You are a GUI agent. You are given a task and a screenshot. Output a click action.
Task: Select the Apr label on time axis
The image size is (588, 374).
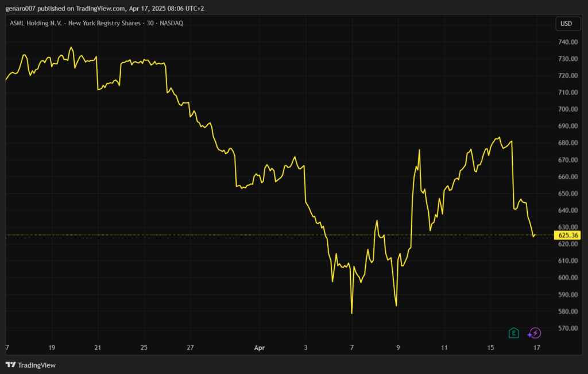click(x=259, y=348)
